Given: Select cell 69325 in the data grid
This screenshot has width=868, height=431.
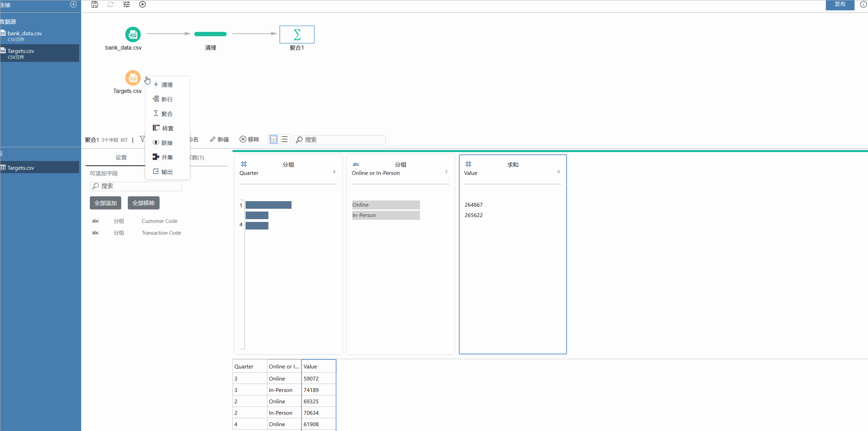Looking at the screenshot, I should point(319,401).
